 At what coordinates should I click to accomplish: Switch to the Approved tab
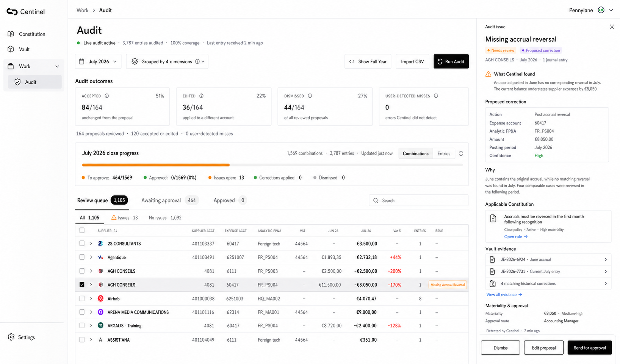coord(230,200)
